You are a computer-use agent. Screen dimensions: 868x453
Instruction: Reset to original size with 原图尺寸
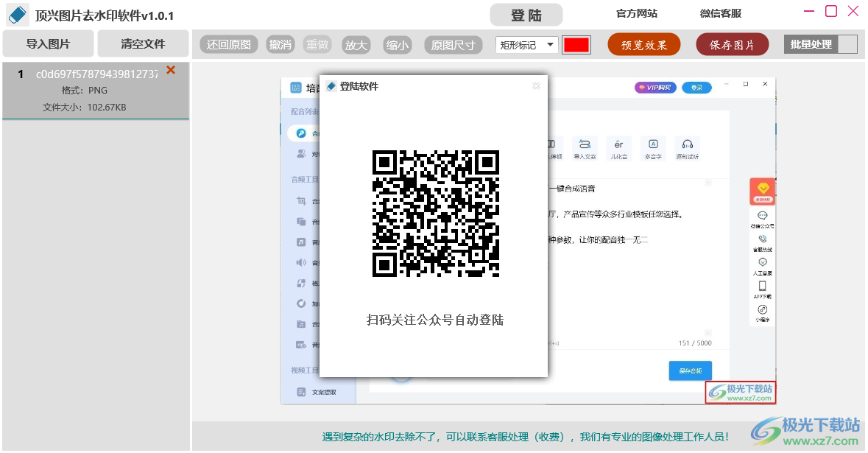coord(454,45)
